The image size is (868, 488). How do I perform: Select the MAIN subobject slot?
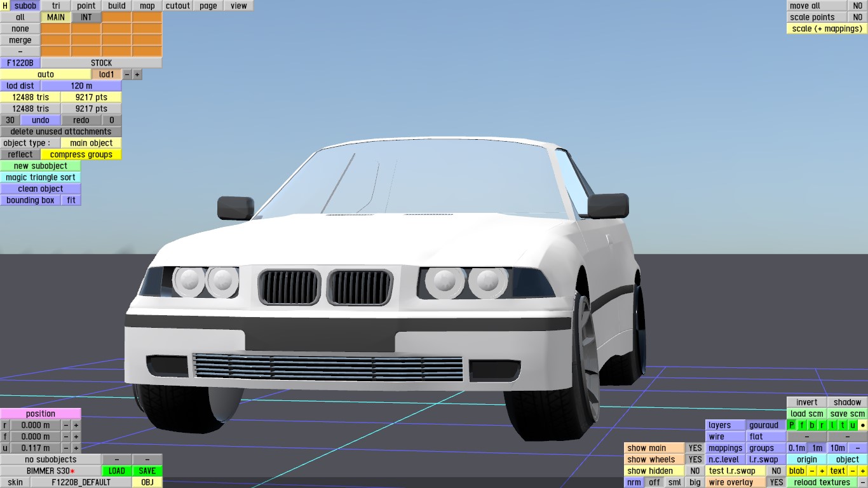tap(56, 17)
